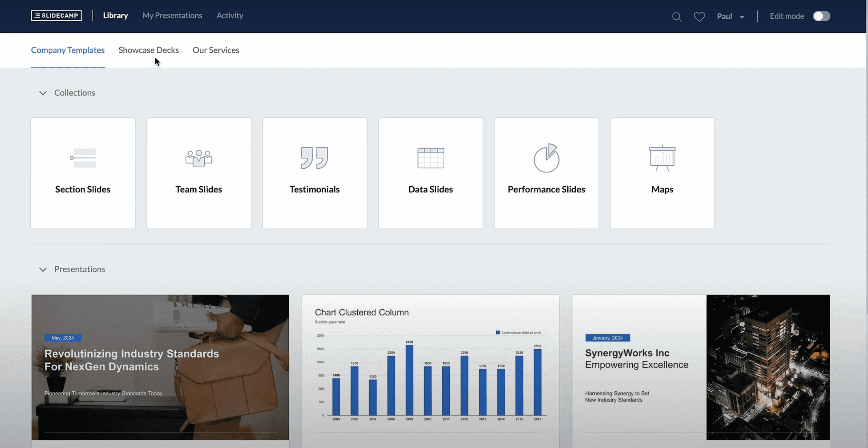Viewport: 868px width, 448px height.
Task: Open Section Slides collection icon
Action: click(x=83, y=158)
